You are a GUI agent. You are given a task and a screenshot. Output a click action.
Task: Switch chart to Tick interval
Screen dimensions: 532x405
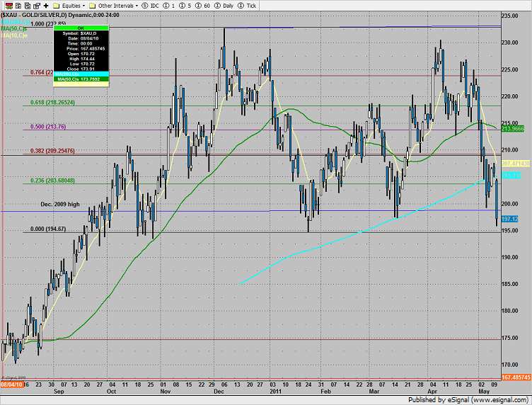[x=247, y=6]
